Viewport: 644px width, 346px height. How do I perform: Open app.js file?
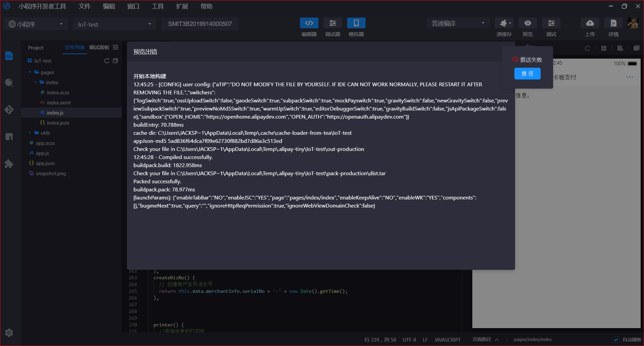(x=42, y=153)
